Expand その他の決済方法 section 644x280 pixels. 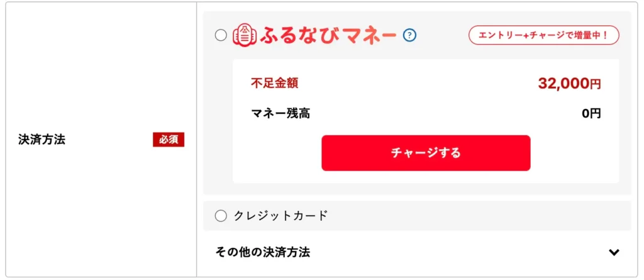pyautogui.click(x=263, y=252)
